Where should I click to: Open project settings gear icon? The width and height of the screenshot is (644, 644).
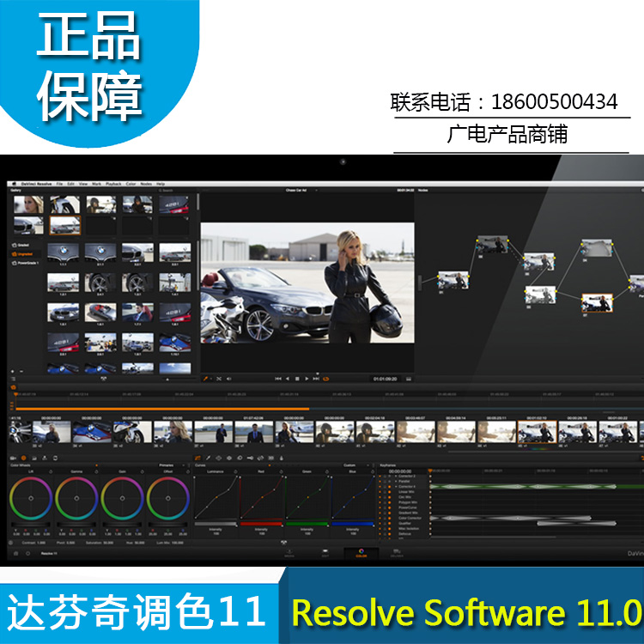tap(28, 553)
